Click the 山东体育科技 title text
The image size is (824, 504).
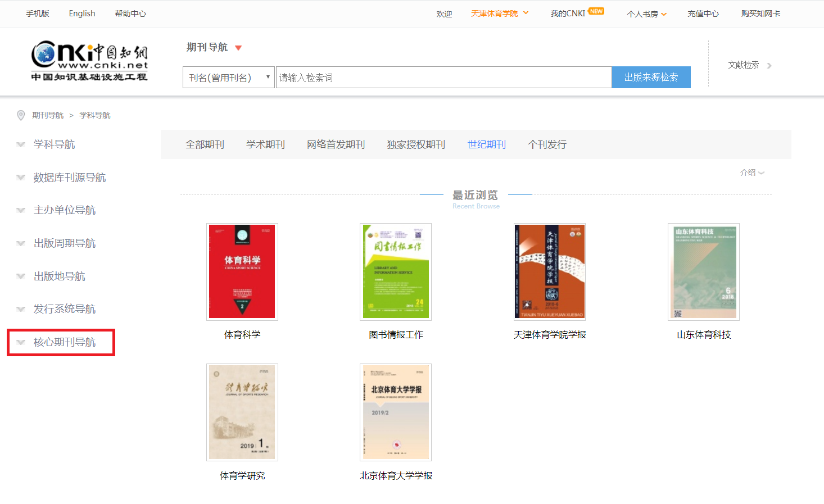(x=704, y=335)
